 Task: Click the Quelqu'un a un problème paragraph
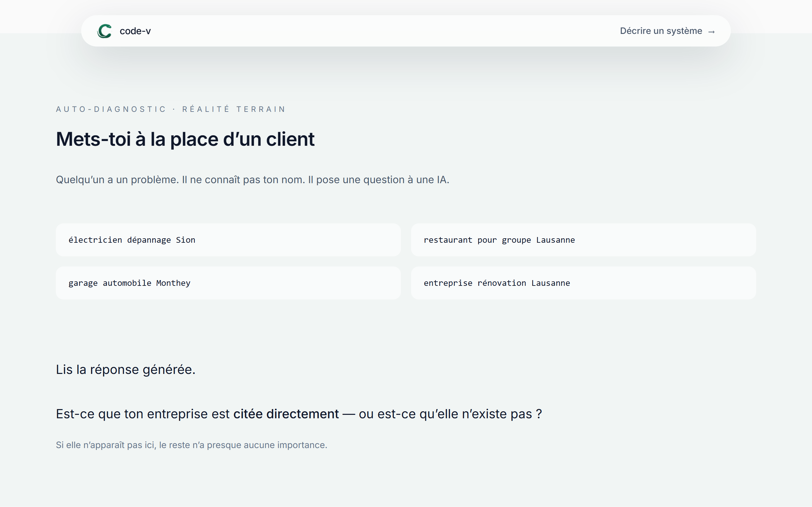[252, 180]
